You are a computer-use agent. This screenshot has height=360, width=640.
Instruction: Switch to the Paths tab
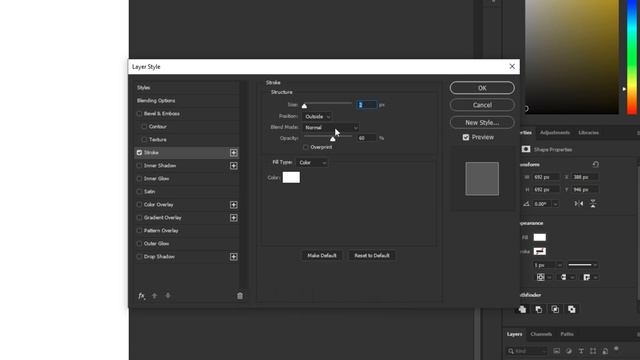click(567, 334)
